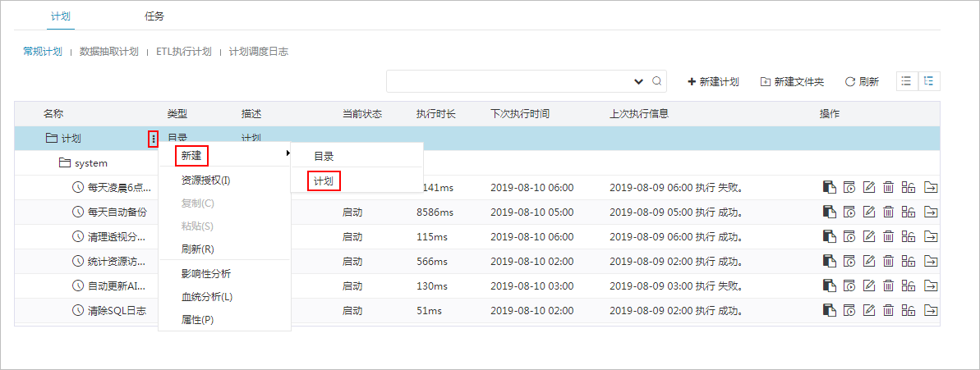Edit the 每天凌晨6点 plan with pencil icon
The height and width of the screenshot is (370, 980).
click(x=869, y=187)
